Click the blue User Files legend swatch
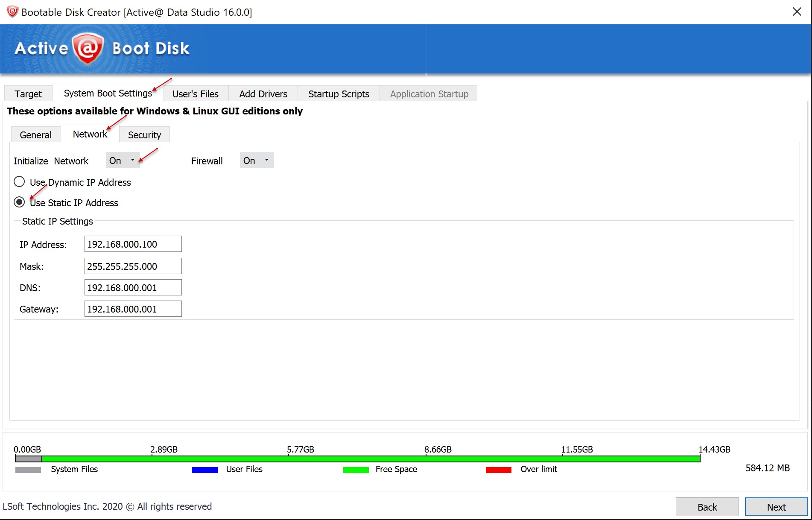The width and height of the screenshot is (812, 520). tap(205, 470)
